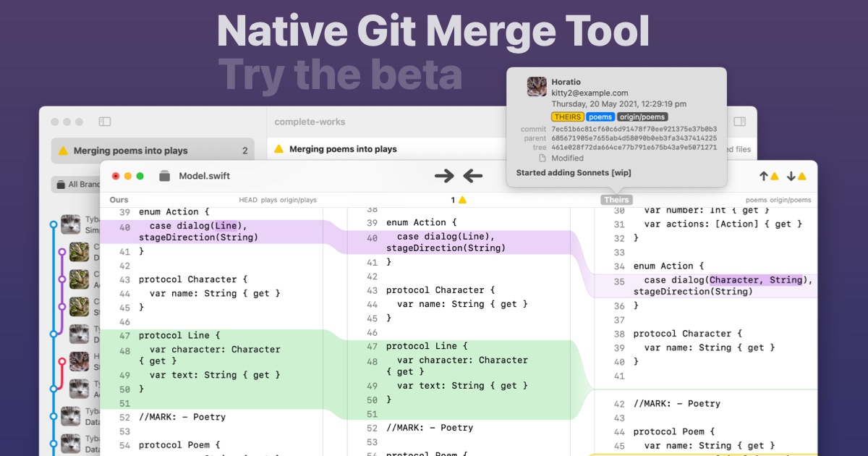Click var text: String line 49 in middle pane

pos(462,386)
